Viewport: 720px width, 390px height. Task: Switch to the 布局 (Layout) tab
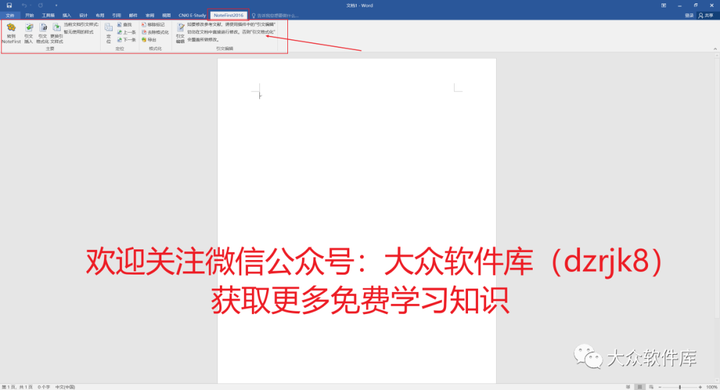(100, 15)
